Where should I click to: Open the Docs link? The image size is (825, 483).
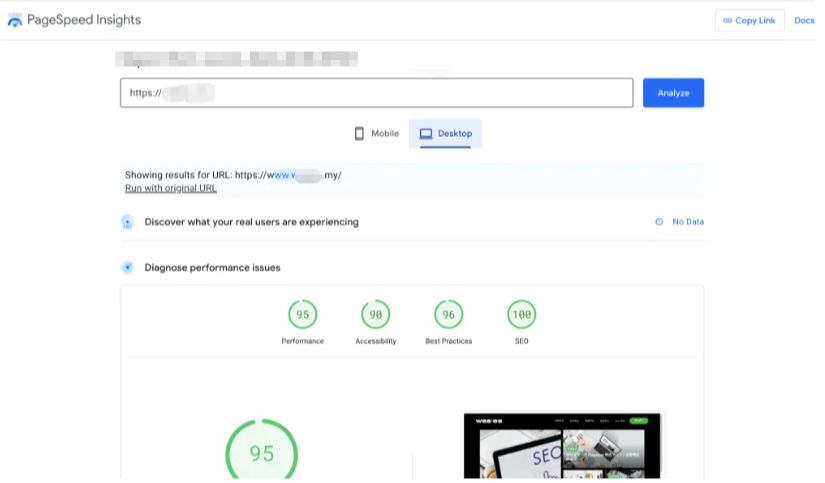804,20
